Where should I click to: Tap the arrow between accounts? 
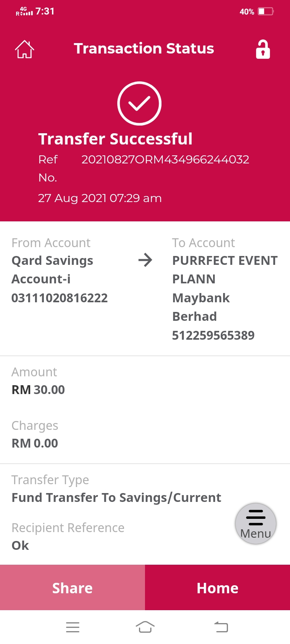(145, 260)
